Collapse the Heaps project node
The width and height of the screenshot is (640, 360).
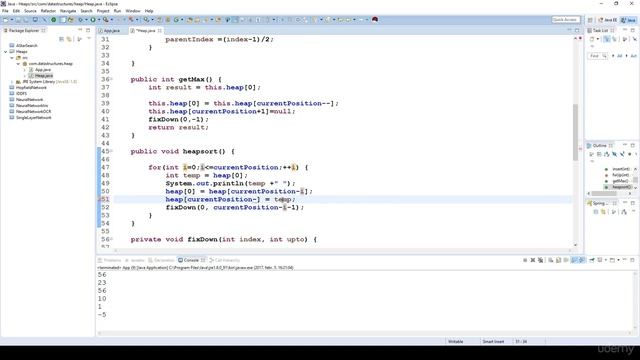click(6, 52)
